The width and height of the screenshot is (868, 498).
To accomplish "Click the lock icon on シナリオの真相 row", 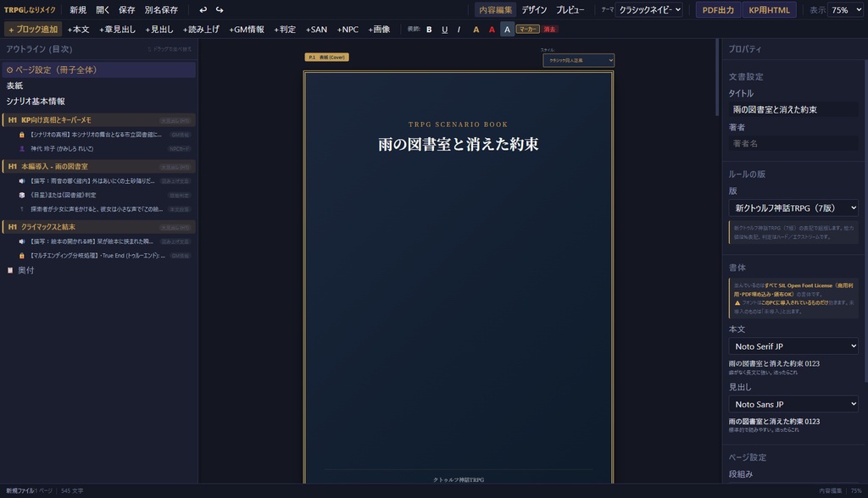I will pyautogui.click(x=22, y=135).
